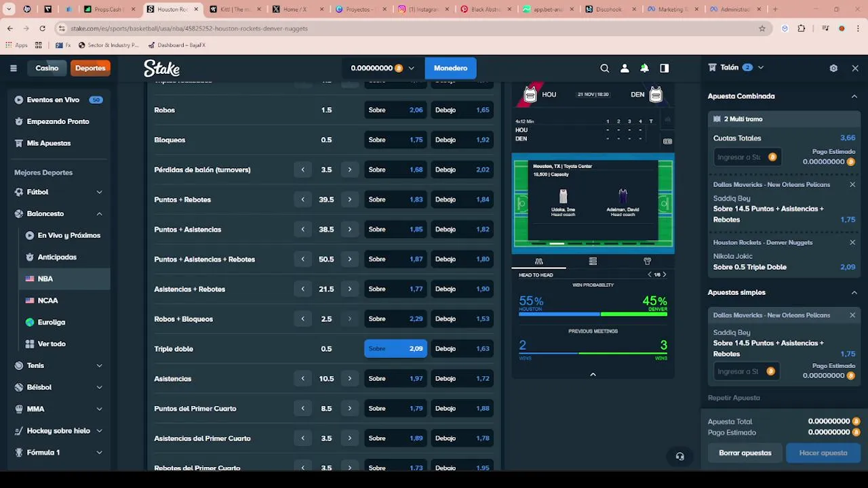868x488 pixels.
Task: Open browser extensions puzzle icon
Action: (802, 28)
